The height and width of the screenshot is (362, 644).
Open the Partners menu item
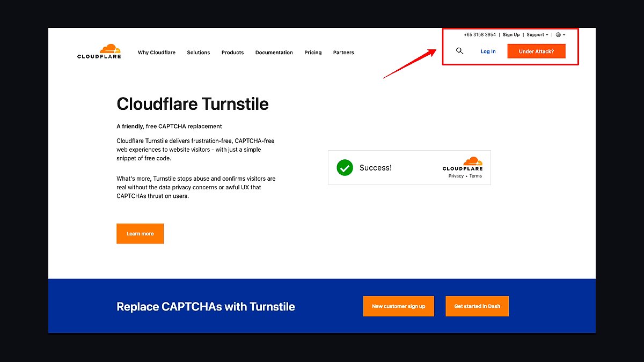(343, 53)
